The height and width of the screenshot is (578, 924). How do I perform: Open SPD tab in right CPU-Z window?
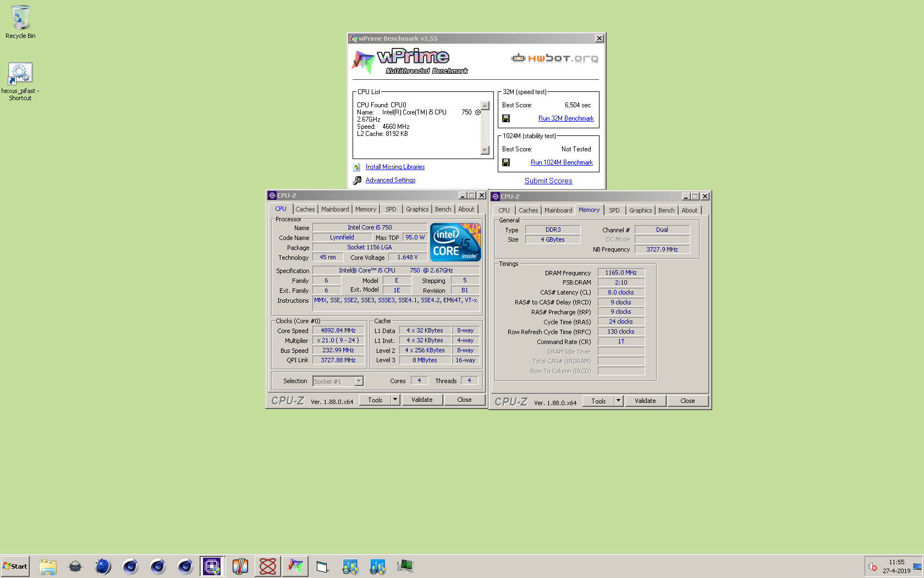click(x=614, y=210)
